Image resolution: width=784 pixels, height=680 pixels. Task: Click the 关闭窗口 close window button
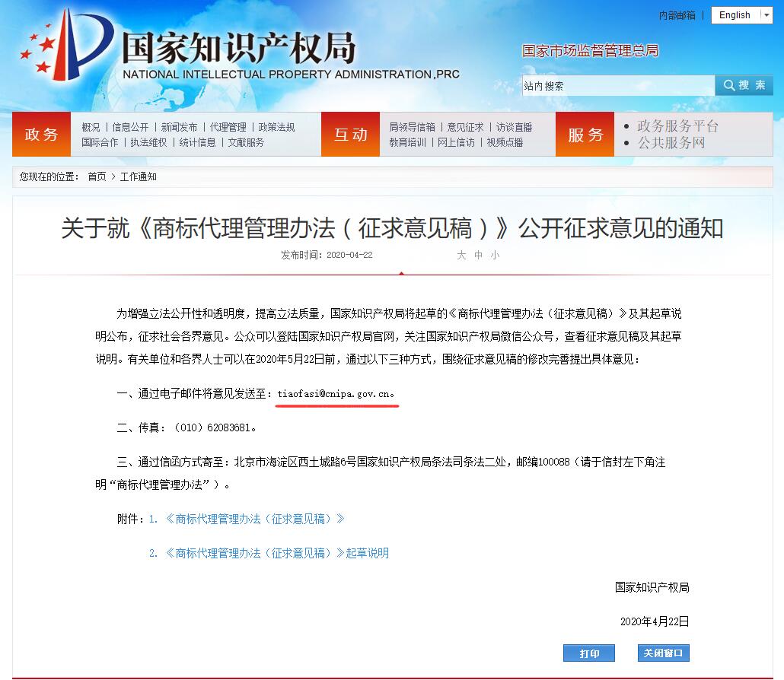tap(664, 653)
